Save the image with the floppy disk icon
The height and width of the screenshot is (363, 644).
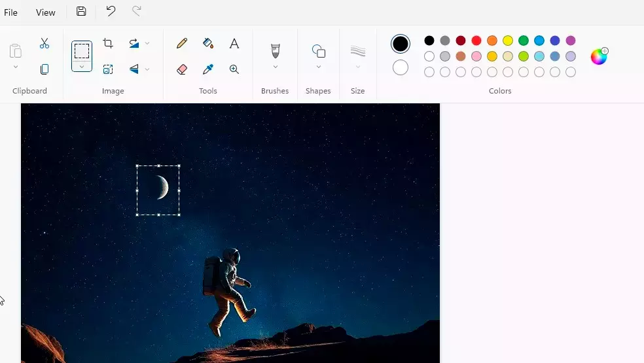[x=81, y=12]
